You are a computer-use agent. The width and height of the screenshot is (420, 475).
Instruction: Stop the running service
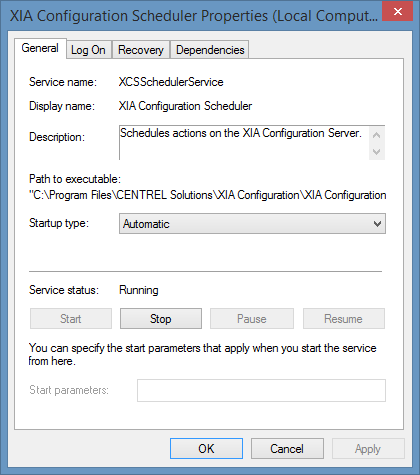[x=161, y=319]
